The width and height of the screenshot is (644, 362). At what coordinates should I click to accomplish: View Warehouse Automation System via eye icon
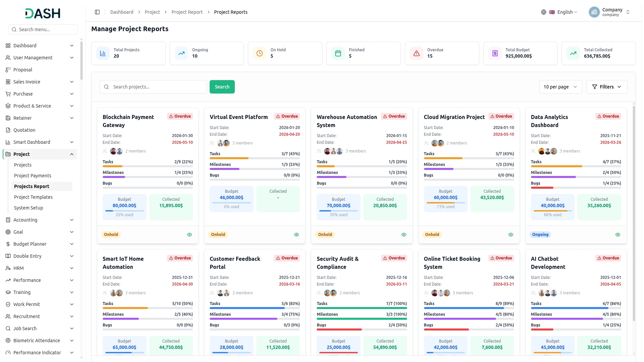[x=404, y=235]
